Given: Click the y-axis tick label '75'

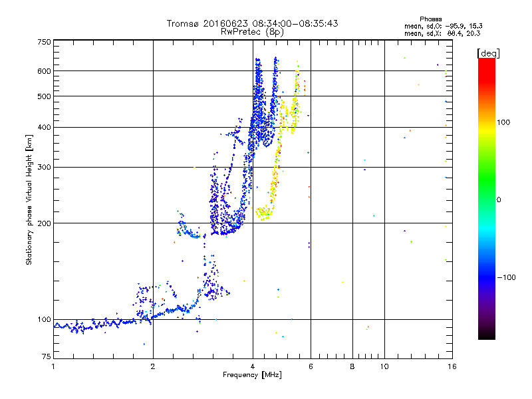Looking at the screenshot, I should click(x=47, y=356).
